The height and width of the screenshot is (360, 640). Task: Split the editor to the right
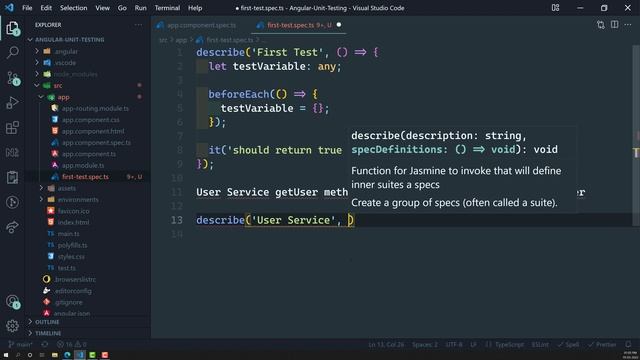614,24
